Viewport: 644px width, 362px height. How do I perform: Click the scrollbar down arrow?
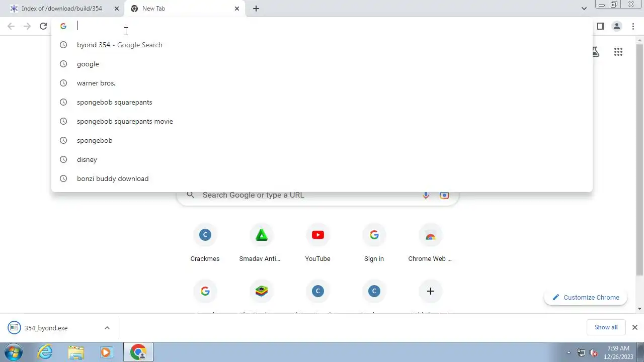tap(640, 309)
